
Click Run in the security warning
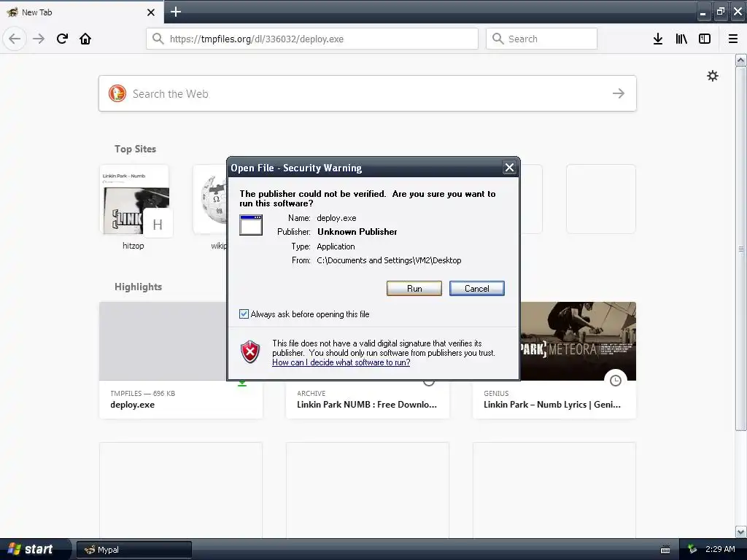click(414, 289)
